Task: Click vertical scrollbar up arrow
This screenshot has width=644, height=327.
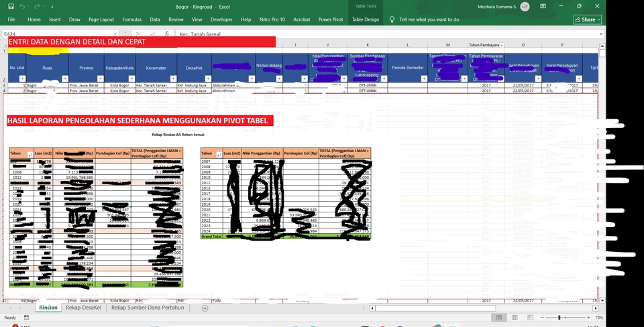Action: pos(602,46)
